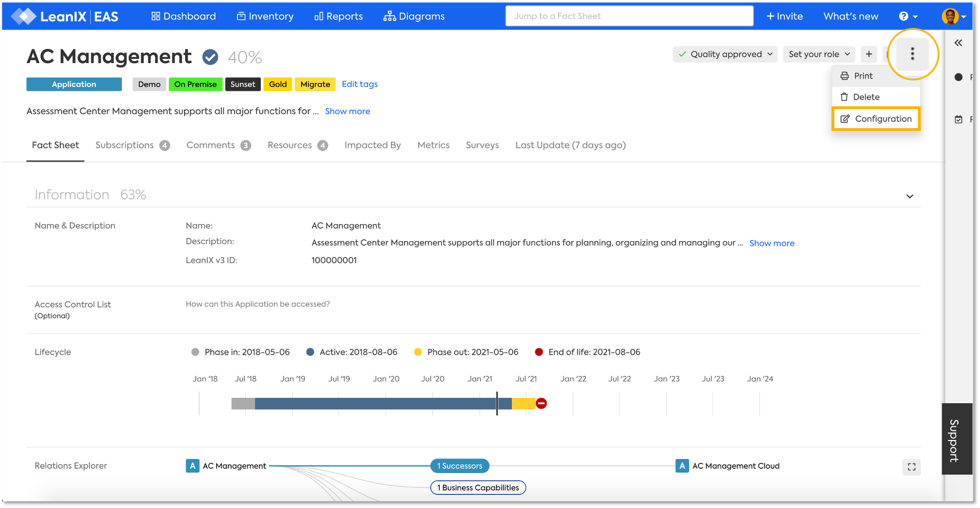The image size is (980, 508).
Task: Switch to the Comments tab
Action: pos(219,145)
